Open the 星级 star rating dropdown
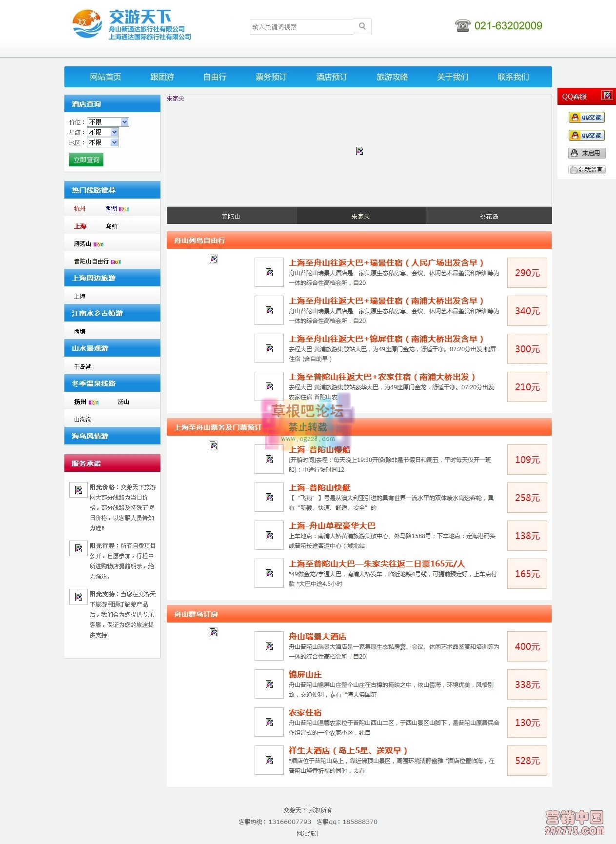This screenshot has width=616, height=844. click(x=103, y=132)
